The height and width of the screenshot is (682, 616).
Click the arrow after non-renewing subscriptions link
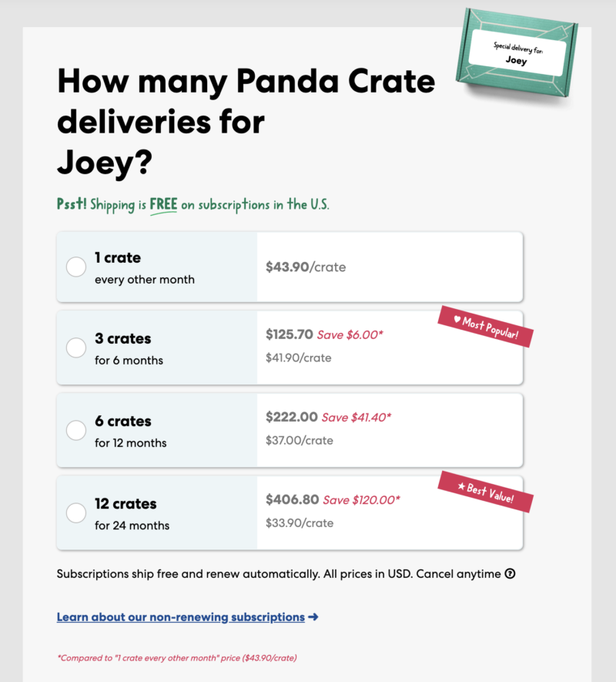316,616
